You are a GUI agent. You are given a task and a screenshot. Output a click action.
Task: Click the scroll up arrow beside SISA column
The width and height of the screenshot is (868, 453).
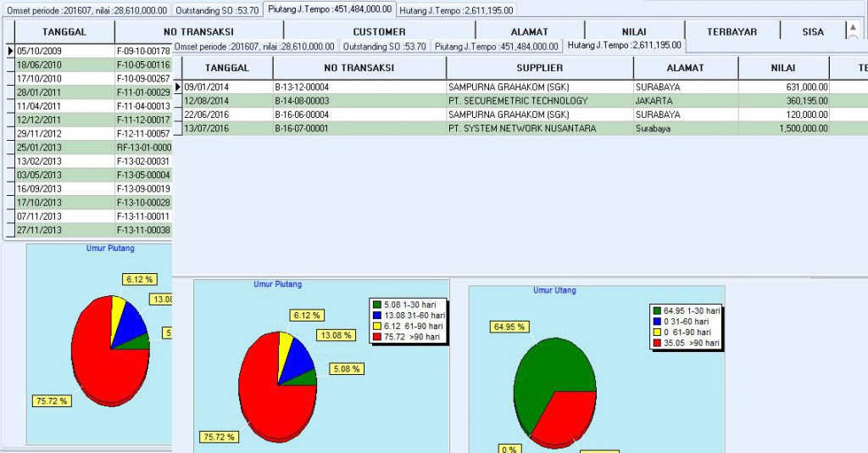coord(853,27)
